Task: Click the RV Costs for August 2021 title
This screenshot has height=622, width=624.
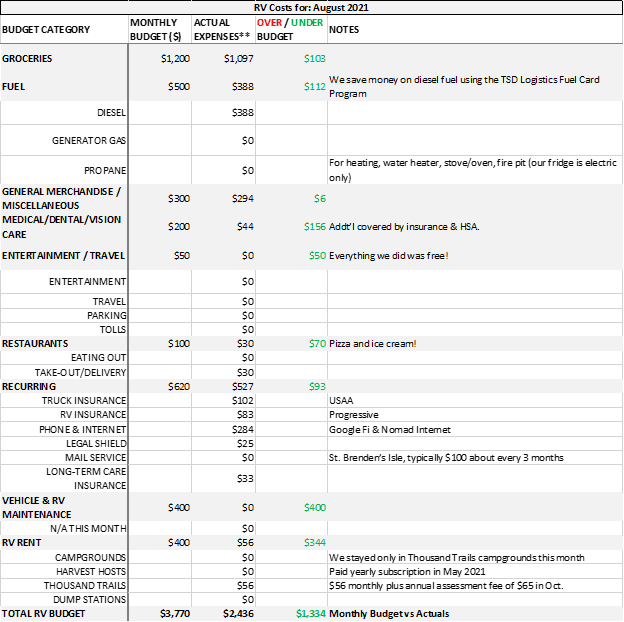Action: (x=311, y=7)
